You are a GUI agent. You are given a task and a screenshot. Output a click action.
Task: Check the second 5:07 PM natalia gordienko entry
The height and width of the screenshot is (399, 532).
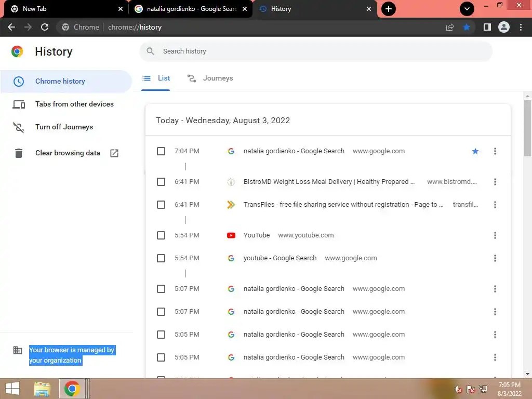pyautogui.click(x=161, y=312)
